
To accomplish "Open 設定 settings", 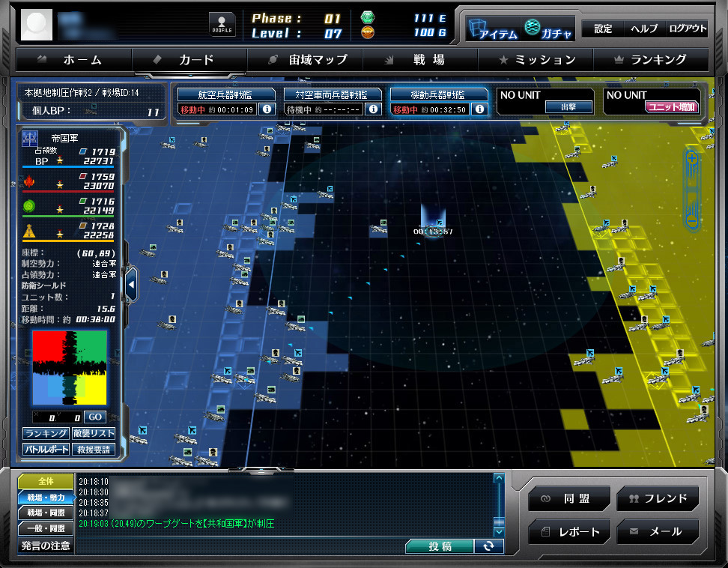I will tap(603, 28).
